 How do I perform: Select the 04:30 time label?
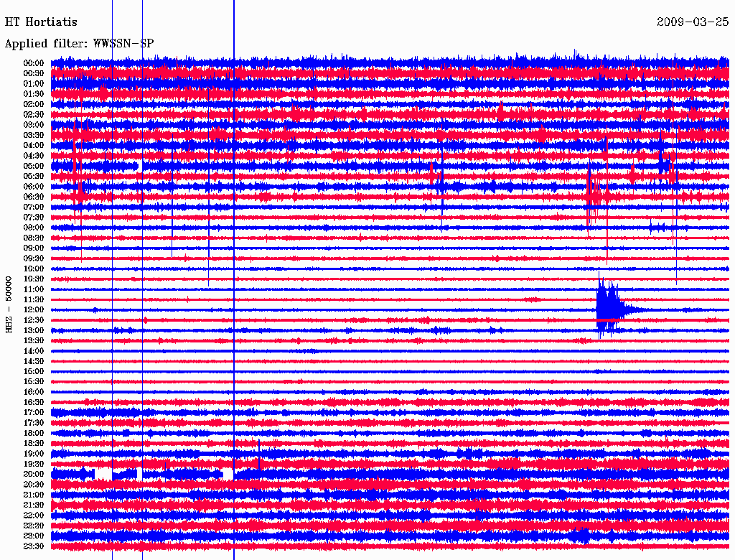(34, 156)
